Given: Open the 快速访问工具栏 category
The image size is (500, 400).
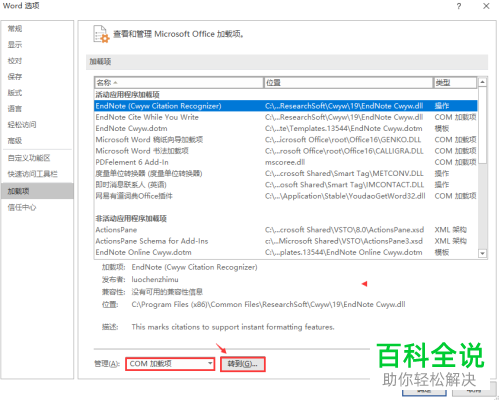Looking at the screenshot, I should tap(33, 174).
